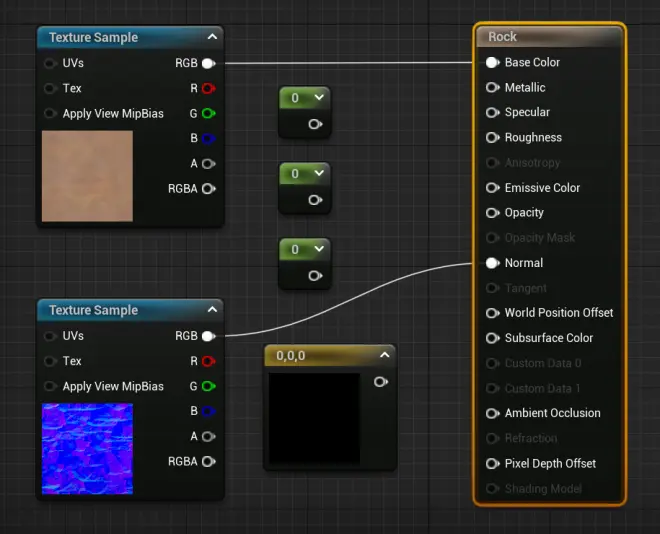Click A output pin of top Texture Sample
The width and height of the screenshot is (660, 534).
point(208,164)
